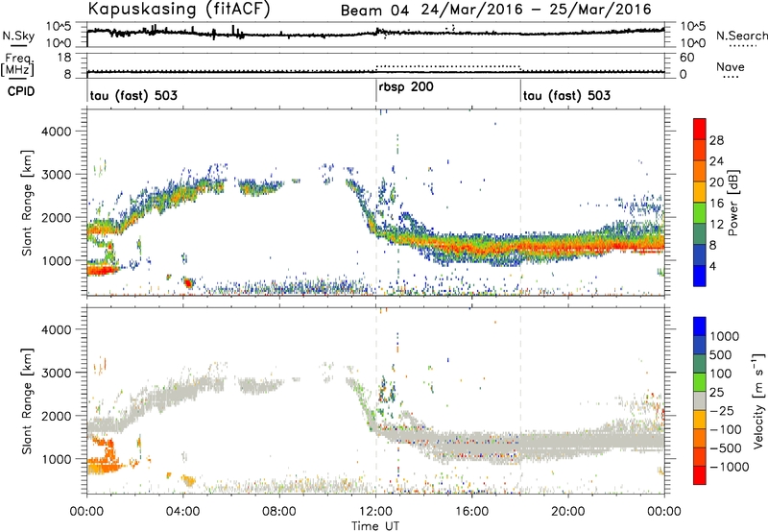Click the "100" tick on velocity colorbar
This screenshot has width=768, height=532.
point(721,374)
